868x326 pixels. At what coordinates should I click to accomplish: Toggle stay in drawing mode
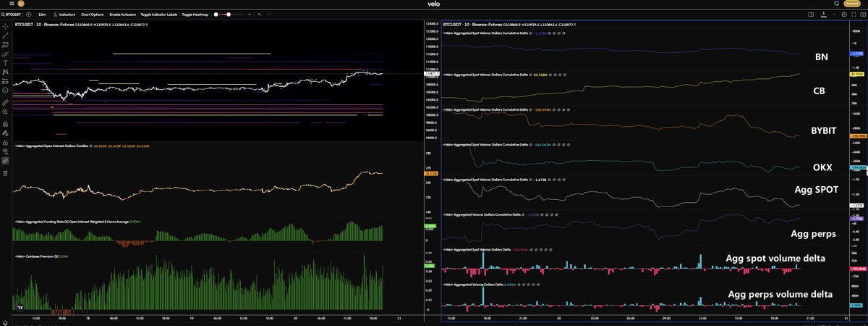5,133
